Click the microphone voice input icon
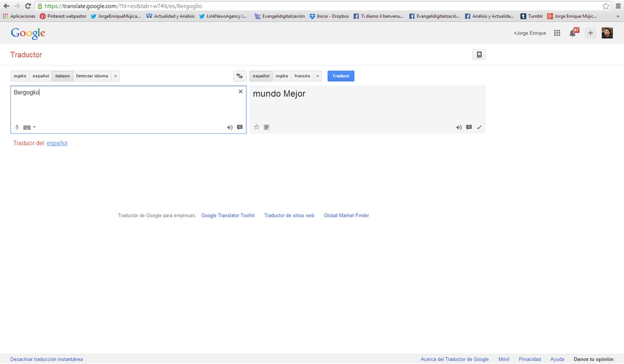 (x=17, y=128)
